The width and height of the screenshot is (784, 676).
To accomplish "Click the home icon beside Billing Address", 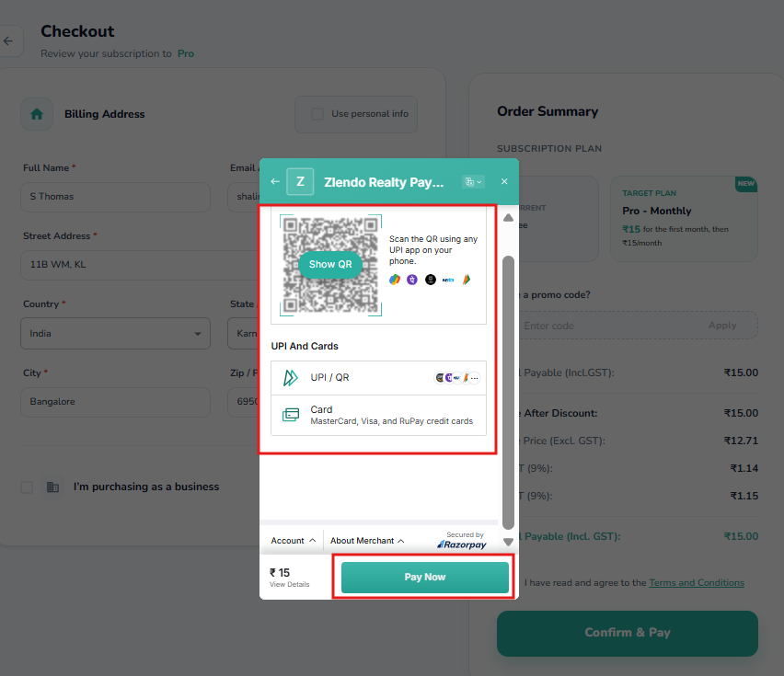I will [37, 114].
